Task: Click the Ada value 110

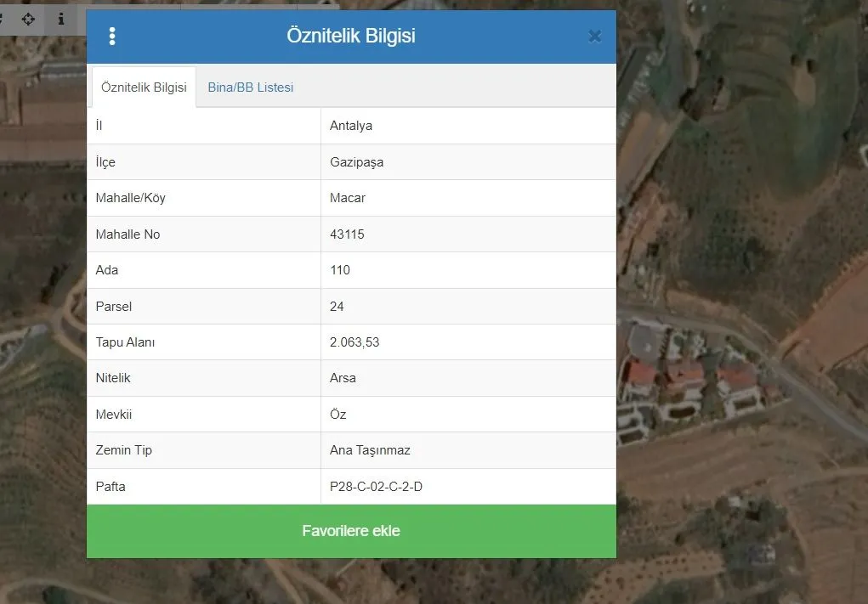Action: click(x=340, y=270)
